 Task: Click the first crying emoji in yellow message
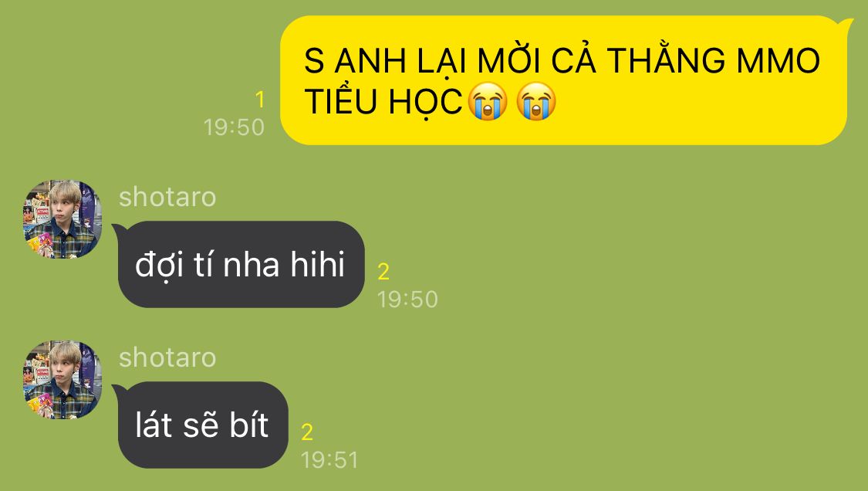pos(487,101)
